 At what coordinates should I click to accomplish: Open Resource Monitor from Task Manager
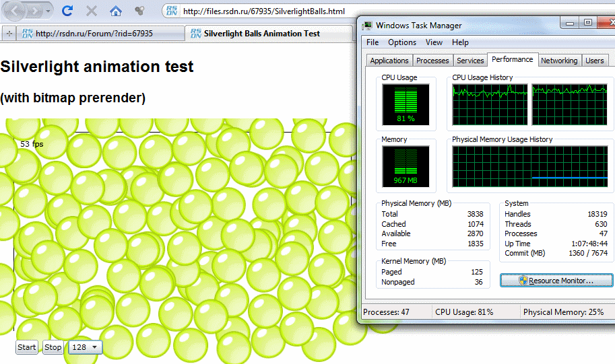coord(556,281)
